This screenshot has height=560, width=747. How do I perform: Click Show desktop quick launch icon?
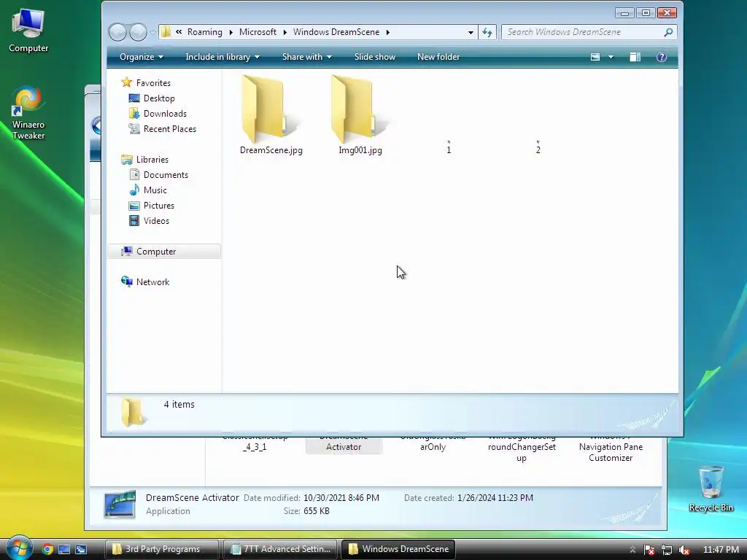click(64, 549)
